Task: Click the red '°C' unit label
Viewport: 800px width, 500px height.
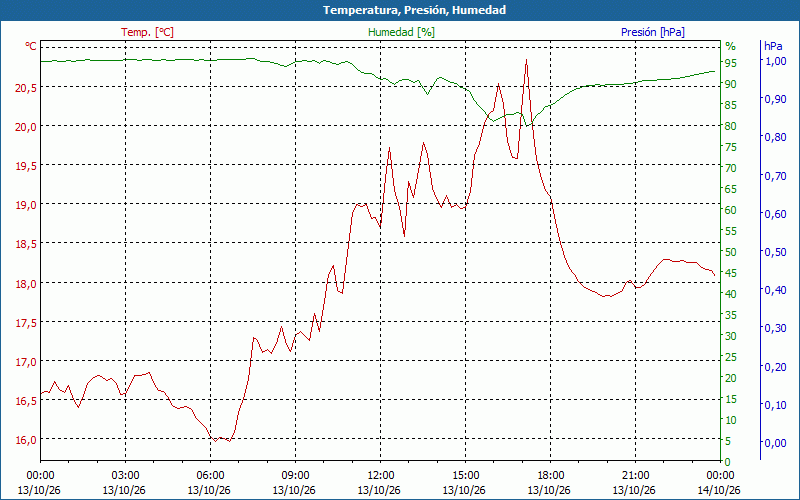Action: point(31,46)
